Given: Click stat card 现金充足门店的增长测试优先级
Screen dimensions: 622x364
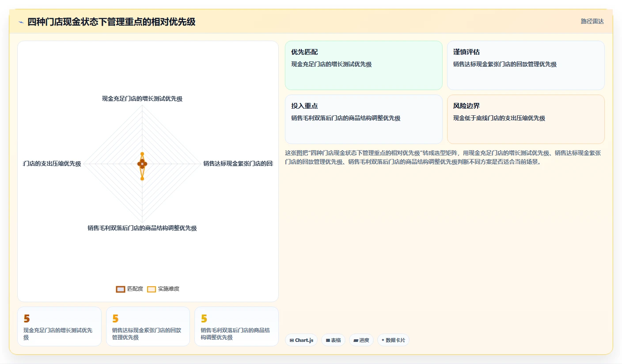Looking at the screenshot, I should click(x=59, y=326).
